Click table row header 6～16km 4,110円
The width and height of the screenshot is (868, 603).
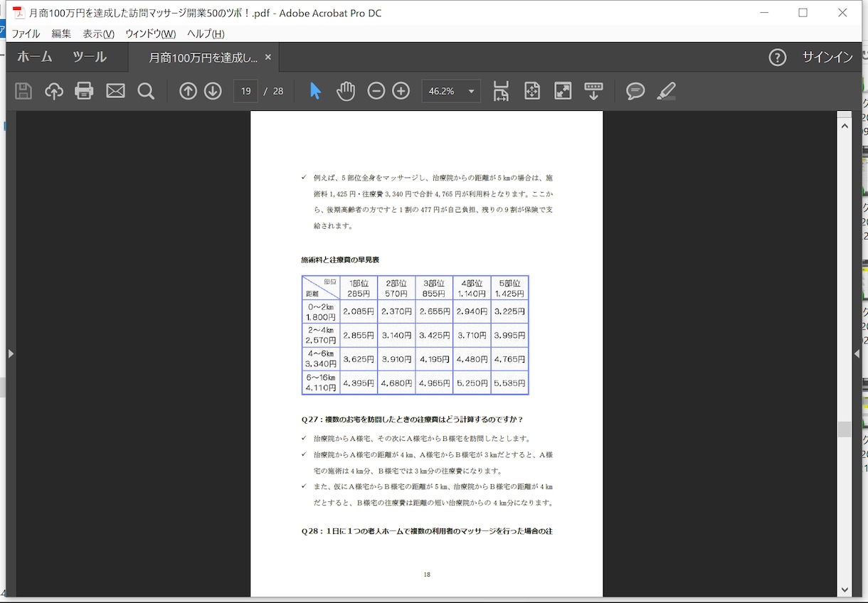321,383
